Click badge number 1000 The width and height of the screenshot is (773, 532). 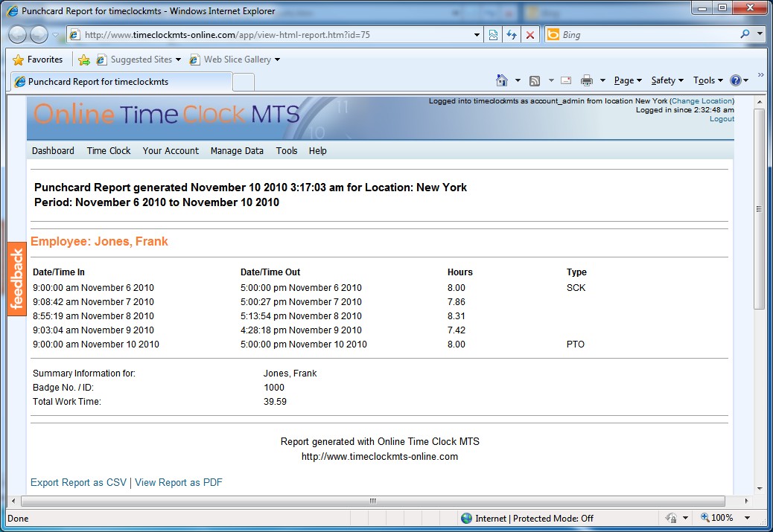point(274,388)
